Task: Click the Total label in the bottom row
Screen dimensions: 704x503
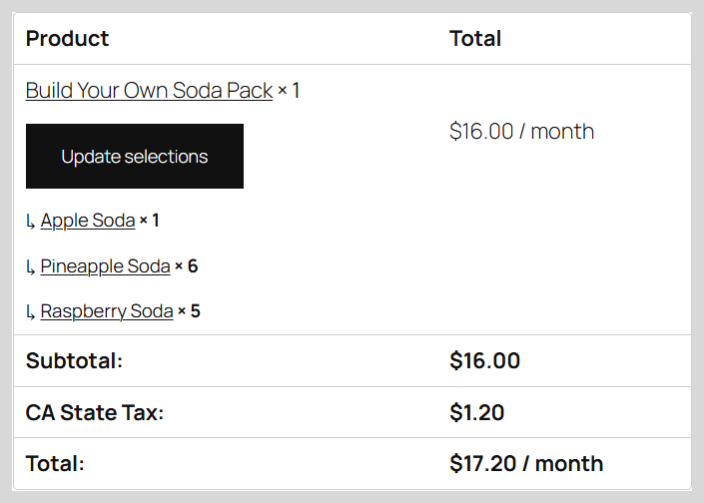Action: point(55,463)
